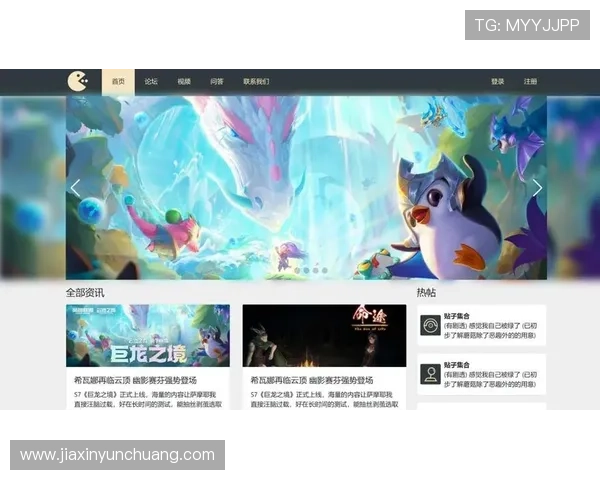Image resolution: width=600 pixels, height=480 pixels.
Task: Click the 注册 register link
Action: tap(530, 81)
